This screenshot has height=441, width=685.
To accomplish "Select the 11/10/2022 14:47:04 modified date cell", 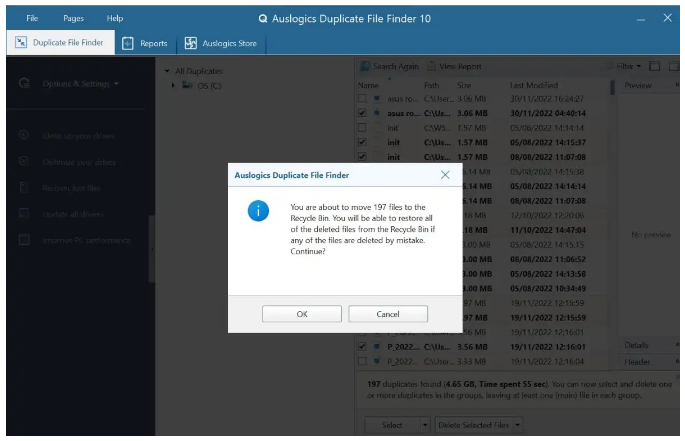I will pyautogui.click(x=548, y=230).
